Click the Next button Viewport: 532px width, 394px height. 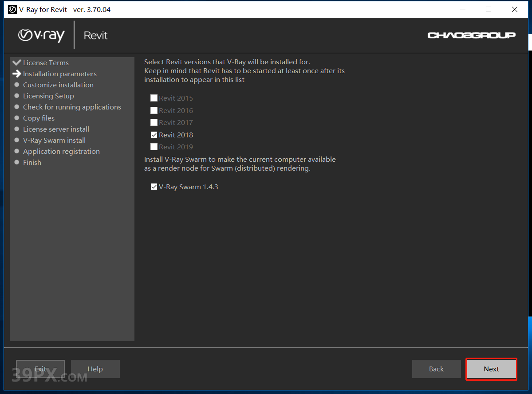click(491, 369)
